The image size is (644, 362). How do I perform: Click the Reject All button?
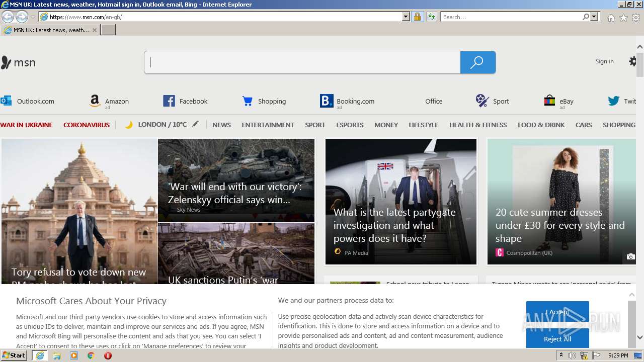pos(557,339)
